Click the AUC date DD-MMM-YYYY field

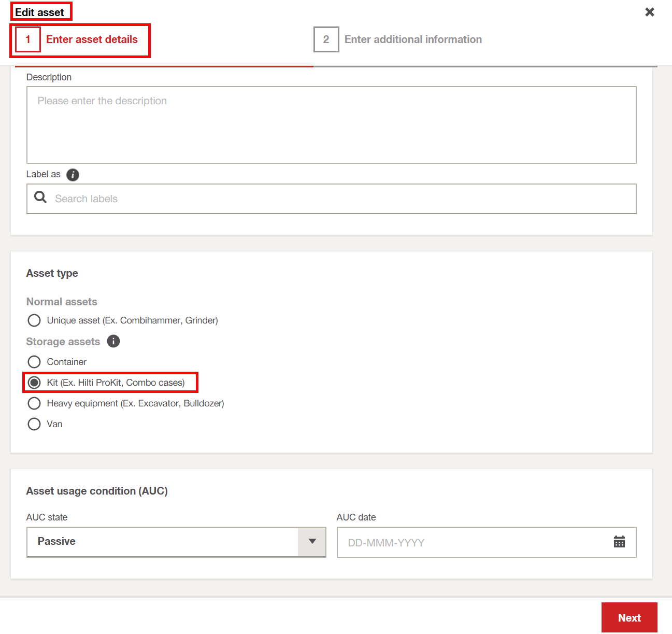(487, 542)
